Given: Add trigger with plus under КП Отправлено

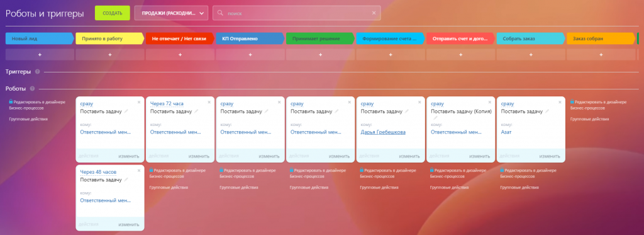Looking at the screenshot, I should (x=250, y=54).
